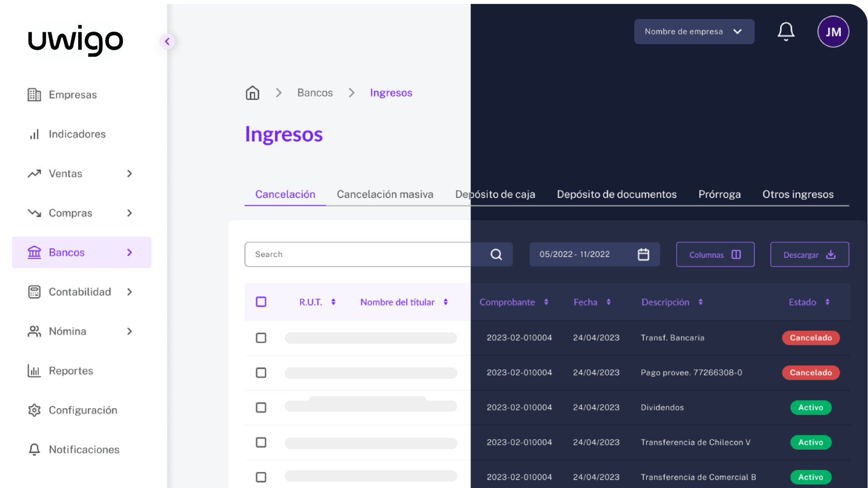
Task: Click the home icon in breadcrumb
Action: pos(252,93)
